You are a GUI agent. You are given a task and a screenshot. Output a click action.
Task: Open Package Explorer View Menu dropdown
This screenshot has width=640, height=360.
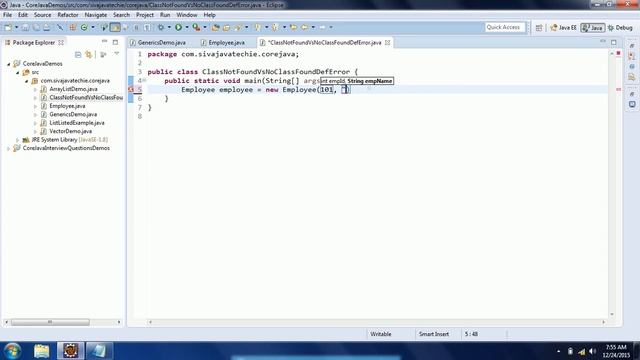pos(117,54)
